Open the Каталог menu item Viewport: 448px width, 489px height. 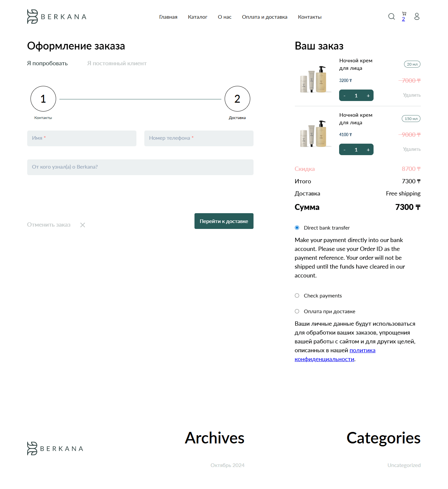click(197, 17)
